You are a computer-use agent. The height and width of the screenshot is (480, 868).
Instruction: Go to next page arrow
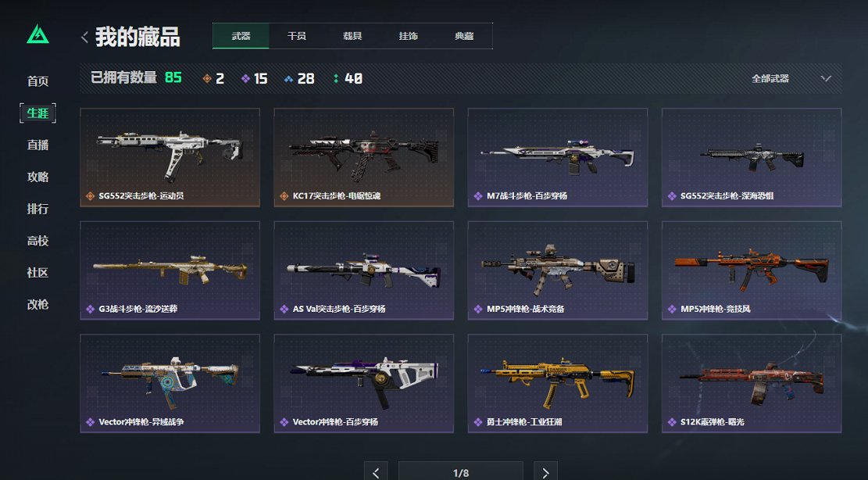[x=545, y=472]
